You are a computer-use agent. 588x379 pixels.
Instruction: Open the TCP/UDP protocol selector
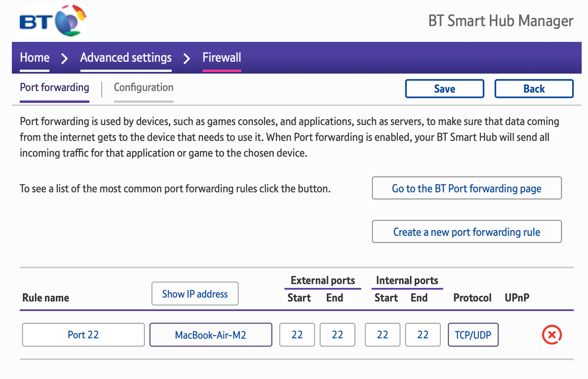point(473,335)
